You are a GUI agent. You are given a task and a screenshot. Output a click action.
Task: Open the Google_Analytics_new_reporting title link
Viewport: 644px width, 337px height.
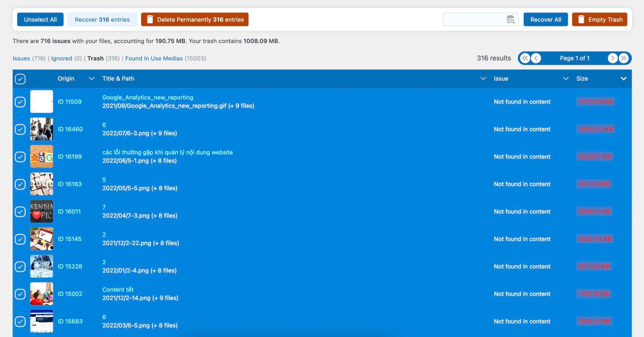pyautogui.click(x=148, y=97)
